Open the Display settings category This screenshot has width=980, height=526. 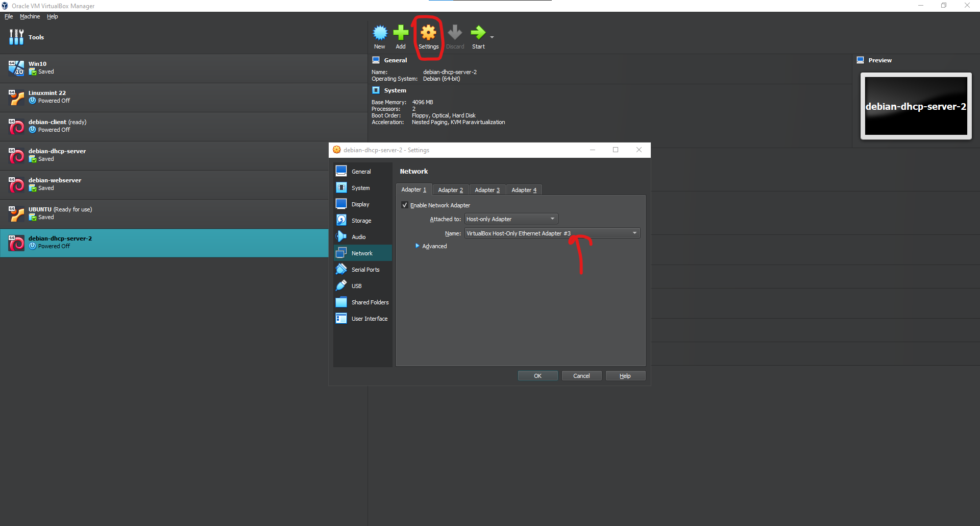click(x=360, y=204)
